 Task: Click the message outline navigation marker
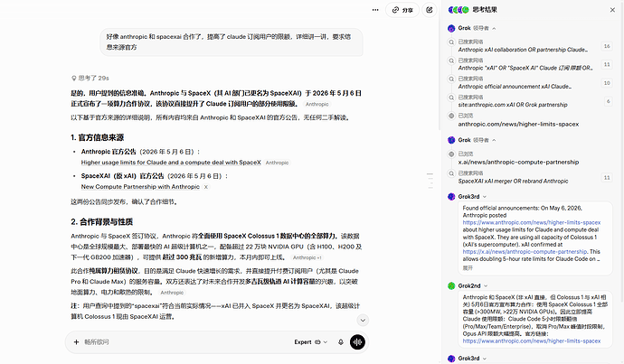(430, 181)
